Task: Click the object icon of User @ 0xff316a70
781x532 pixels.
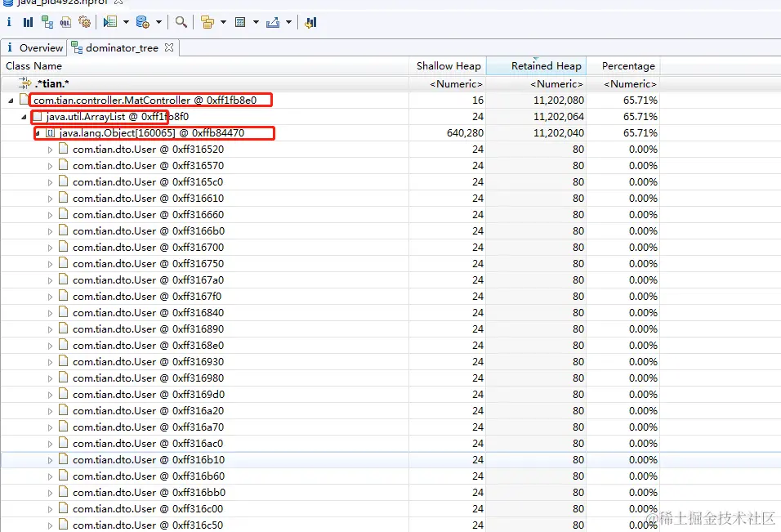Action: tap(63, 427)
